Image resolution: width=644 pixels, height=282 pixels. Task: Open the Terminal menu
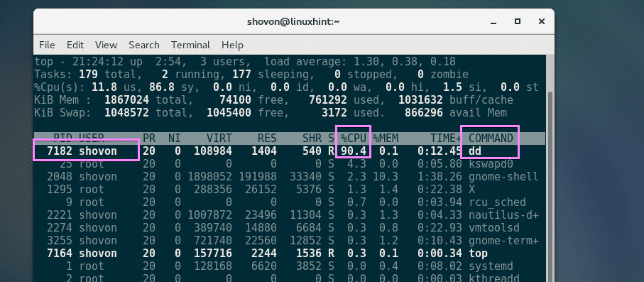190,45
